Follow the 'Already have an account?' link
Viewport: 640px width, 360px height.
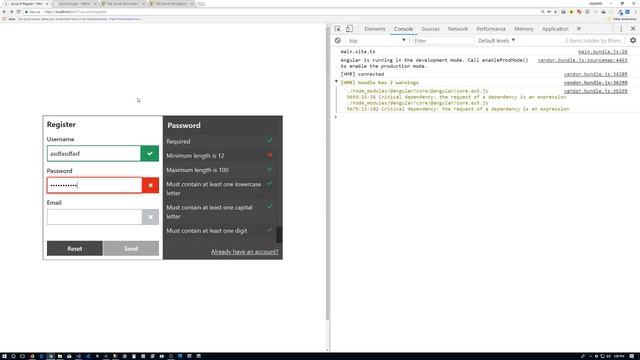click(x=245, y=252)
